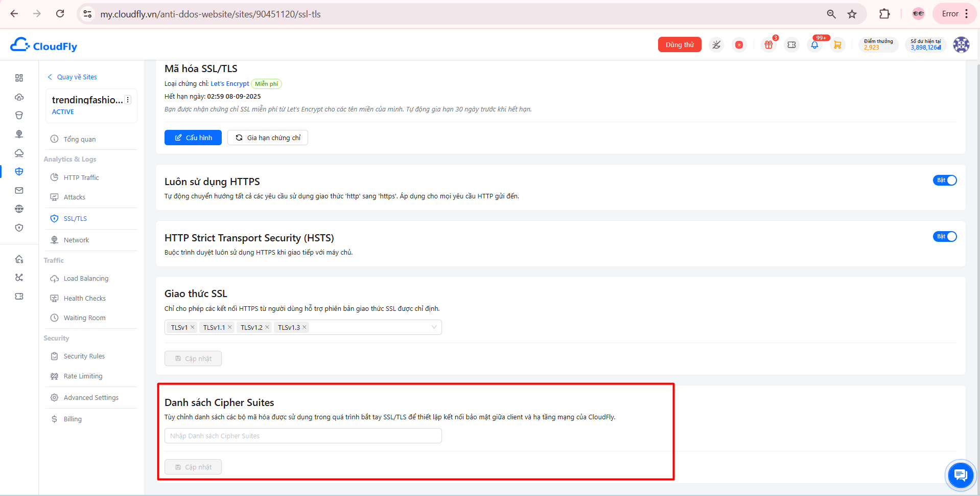Viewport: 980px width, 496px height.
Task: Click the Cấu hình button
Action: pos(193,138)
